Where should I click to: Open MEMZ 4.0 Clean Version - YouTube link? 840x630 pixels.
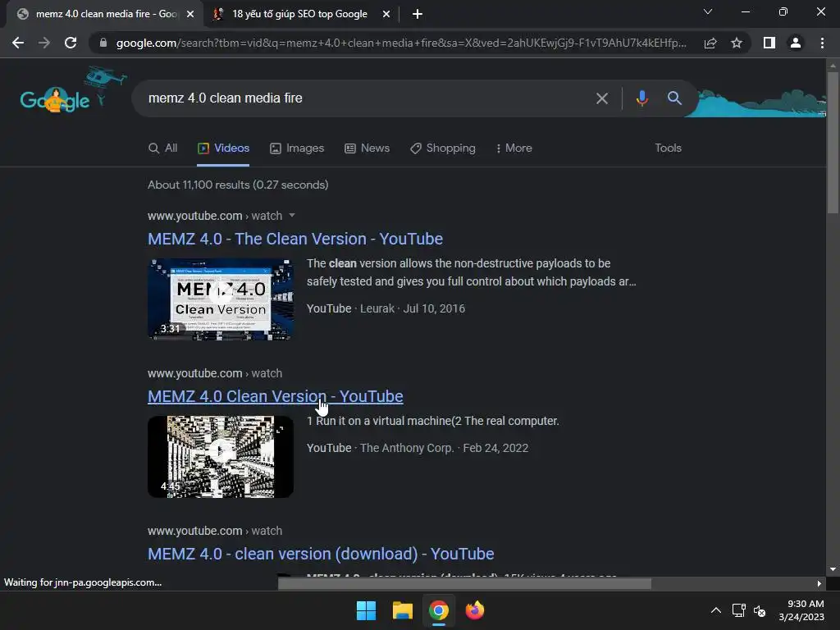[276, 396]
